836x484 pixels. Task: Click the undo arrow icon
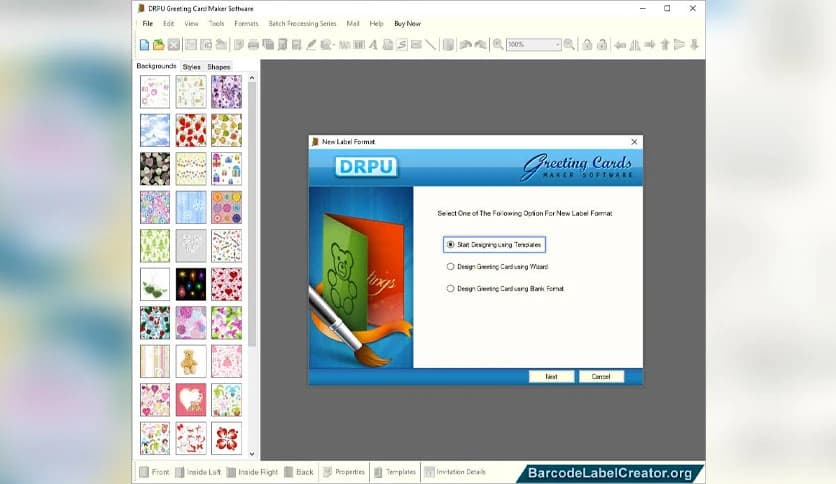click(x=465, y=45)
